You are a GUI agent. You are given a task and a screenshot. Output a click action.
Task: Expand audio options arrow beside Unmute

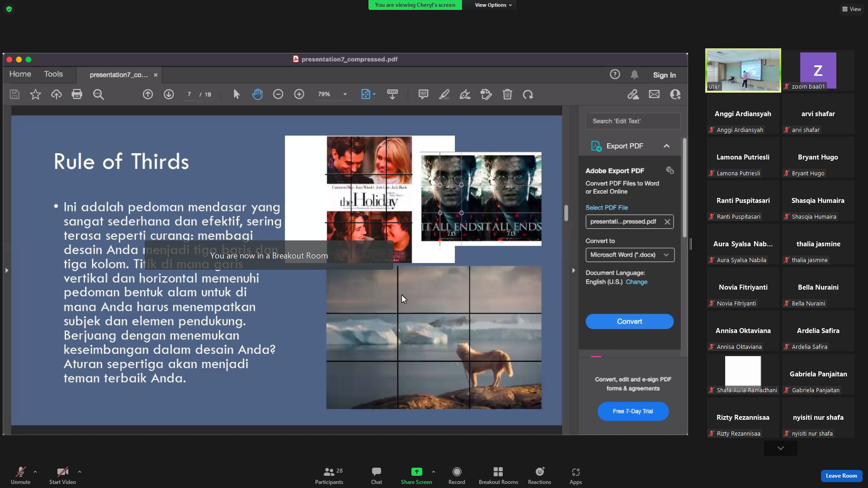[x=35, y=472]
